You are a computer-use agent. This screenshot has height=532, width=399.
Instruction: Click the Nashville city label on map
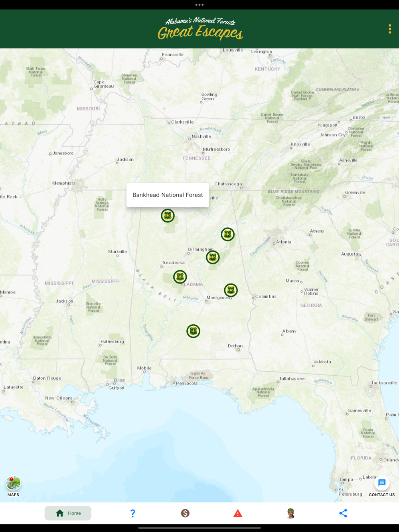click(201, 136)
